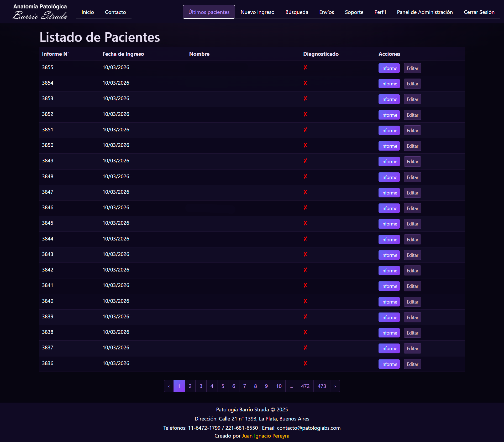The height and width of the screenshot is (442, 504).
Task: Click red X diagnosticado mark for 3855
Action: click(305, 68)
